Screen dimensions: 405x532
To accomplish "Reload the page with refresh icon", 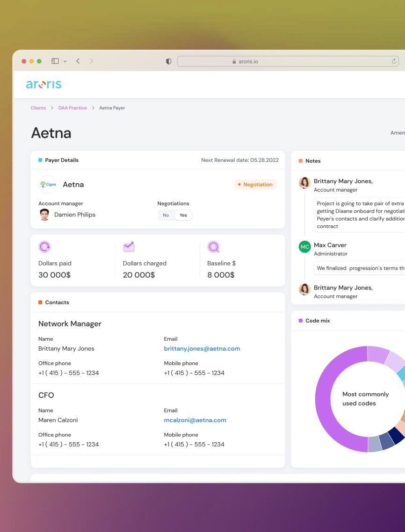I will [x=394, y=61].
